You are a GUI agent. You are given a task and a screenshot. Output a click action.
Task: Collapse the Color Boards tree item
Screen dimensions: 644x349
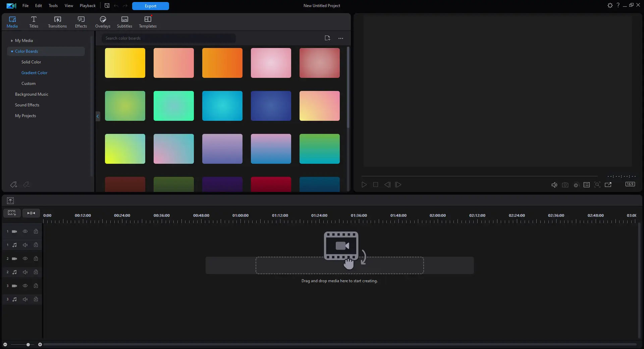pyautogui.click(x=12, y=51)
